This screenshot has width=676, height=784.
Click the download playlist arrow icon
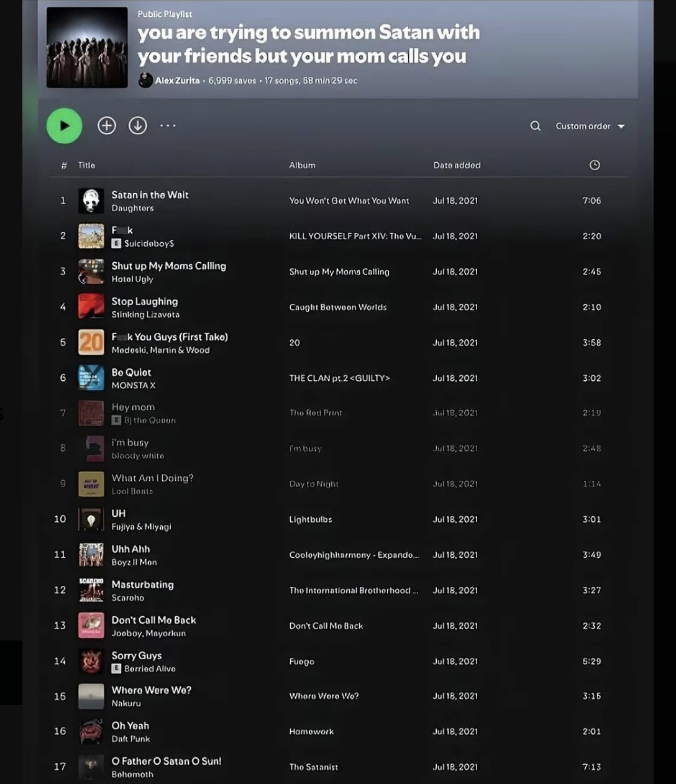(137, 125)
